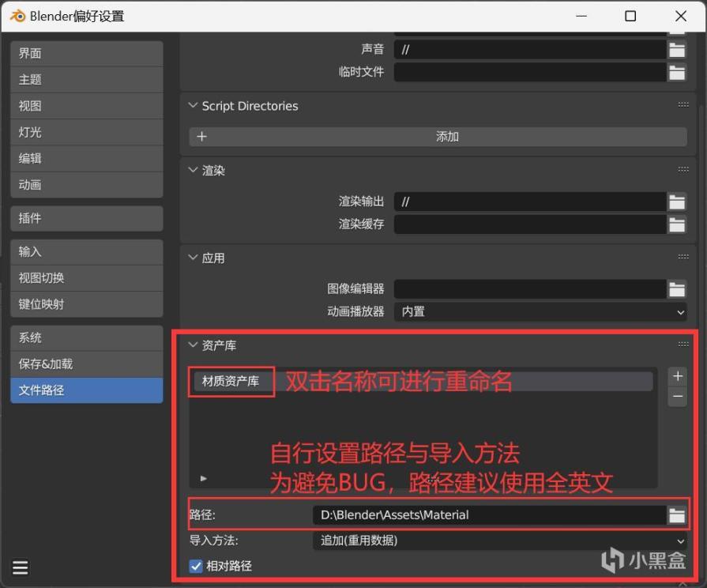The height and width of the screenshot is (588, 707).
Task: Collapse the 资产库 section
Action: [193, 345]
